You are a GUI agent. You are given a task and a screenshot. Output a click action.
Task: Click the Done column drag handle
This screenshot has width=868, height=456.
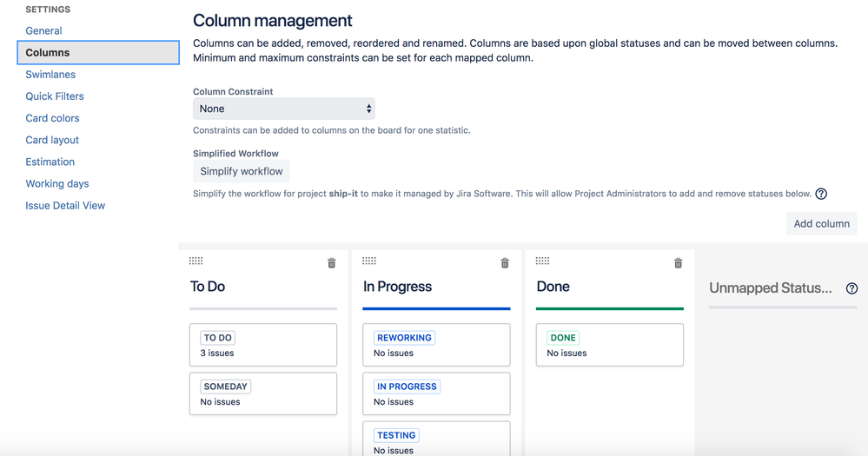pos(543,261)
